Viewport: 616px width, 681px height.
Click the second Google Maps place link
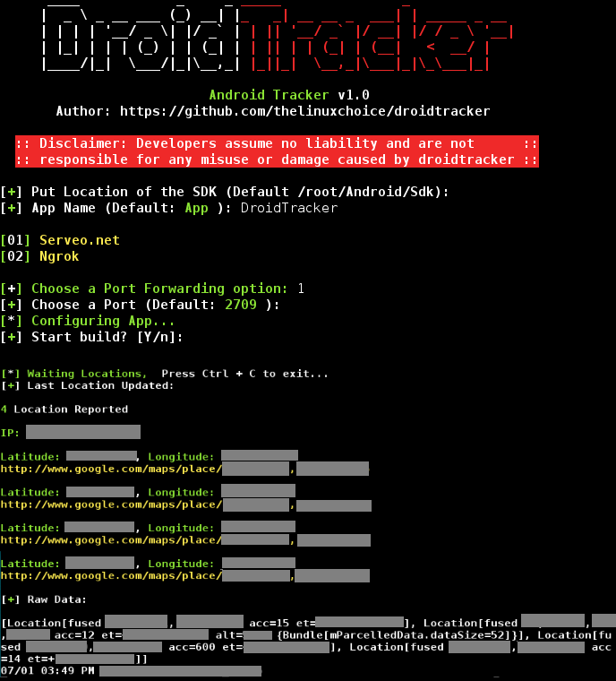tap(186, 504)
